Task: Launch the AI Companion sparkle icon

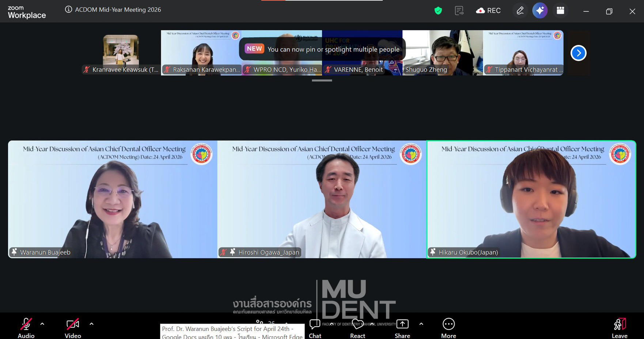Action: pyautogui.click(x=540, y=11)
